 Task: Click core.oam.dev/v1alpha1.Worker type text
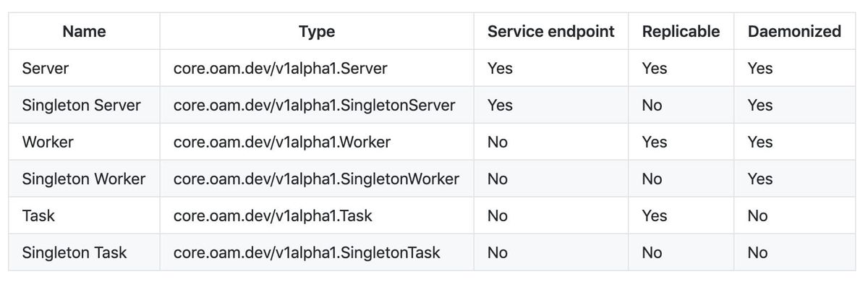(282, 142)
